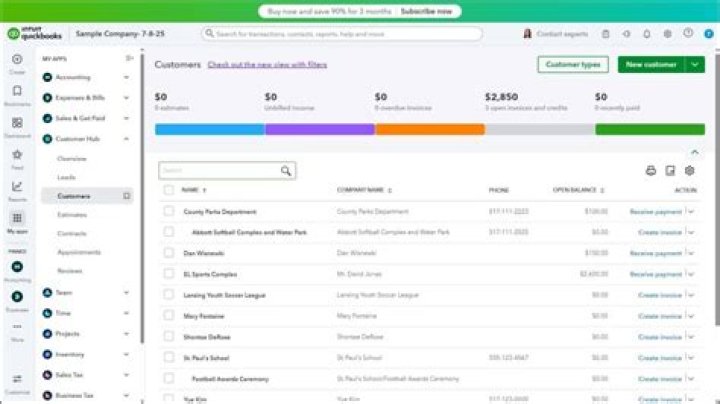
Task: Select the blue estimates bar segment
Action: coord(210,129)
